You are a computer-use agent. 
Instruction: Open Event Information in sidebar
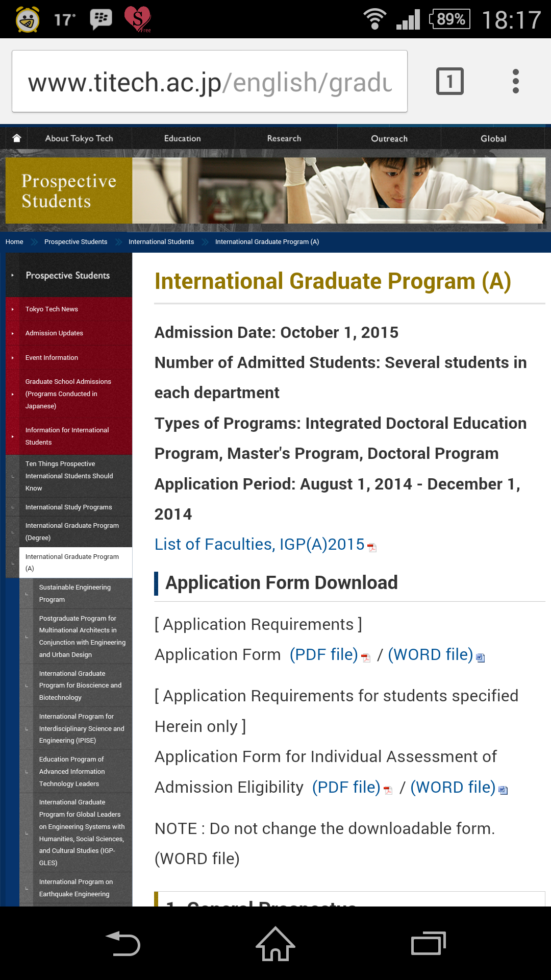69,358
